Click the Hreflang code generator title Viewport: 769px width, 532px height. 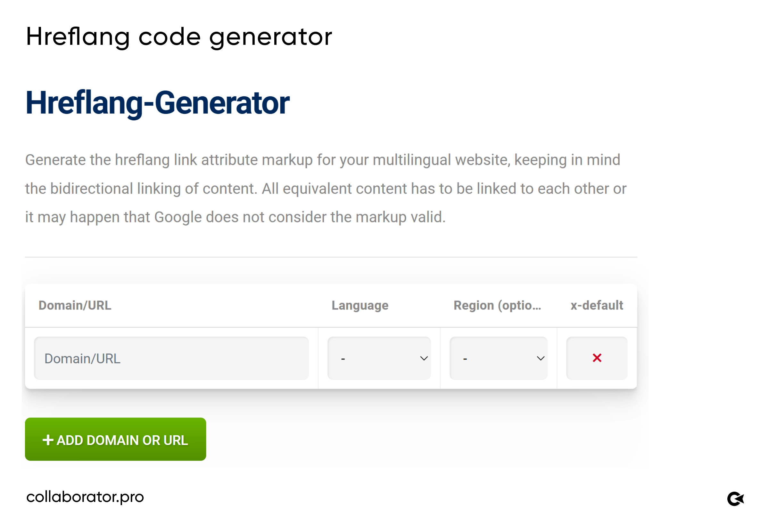(179, 38)
